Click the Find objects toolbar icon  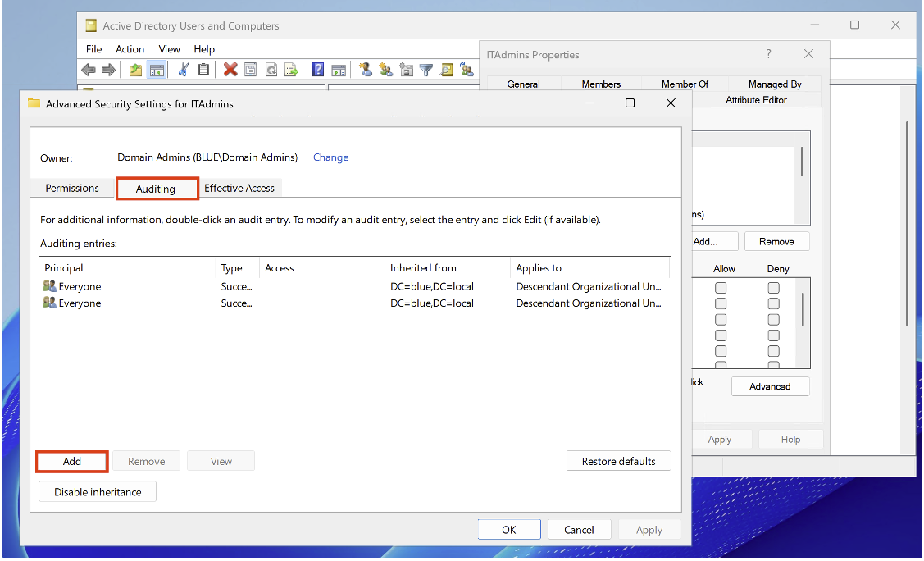pos(446,70)
